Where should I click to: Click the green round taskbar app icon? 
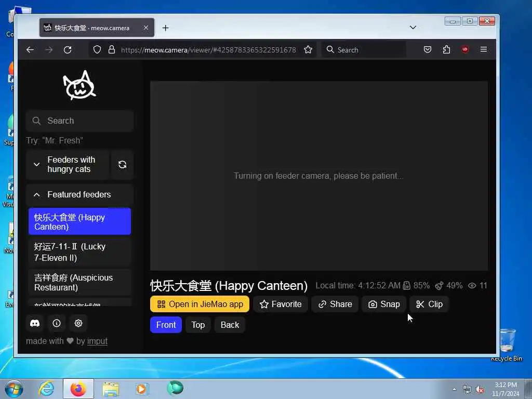point(175,388)
